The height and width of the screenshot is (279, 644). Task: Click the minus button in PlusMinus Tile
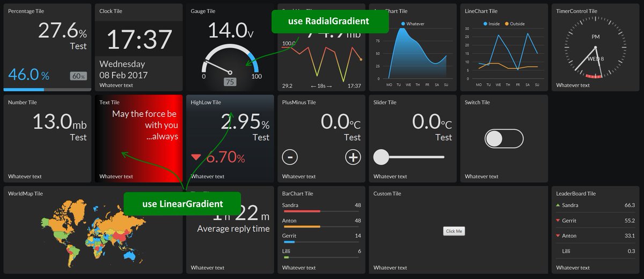click(290, 157)
